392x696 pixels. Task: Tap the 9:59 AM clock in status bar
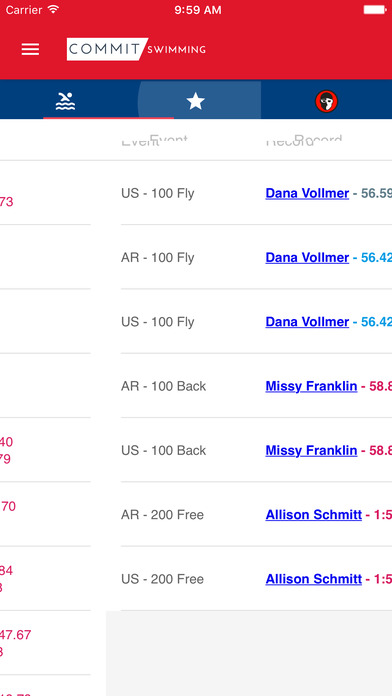click(198, 10)
